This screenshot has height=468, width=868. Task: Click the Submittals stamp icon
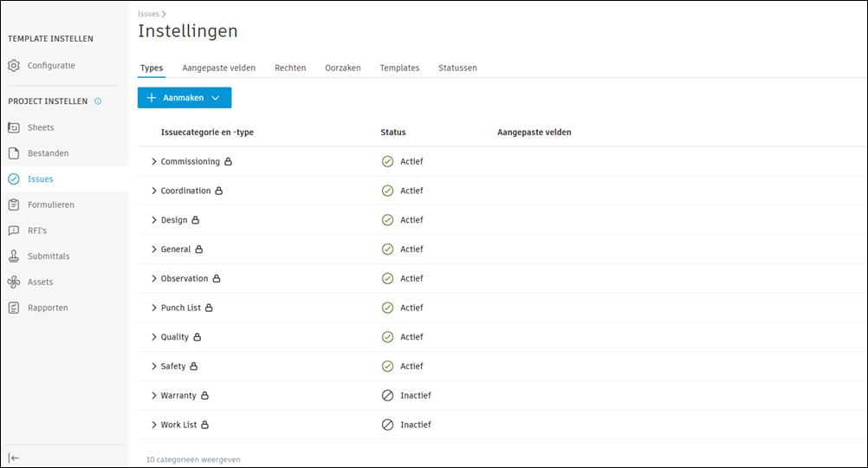pos(14,257)
